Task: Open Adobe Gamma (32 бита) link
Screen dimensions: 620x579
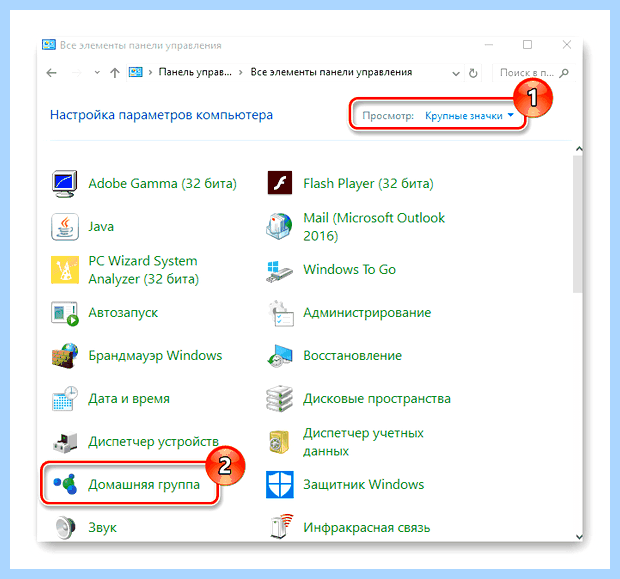Action: [163, 184]
